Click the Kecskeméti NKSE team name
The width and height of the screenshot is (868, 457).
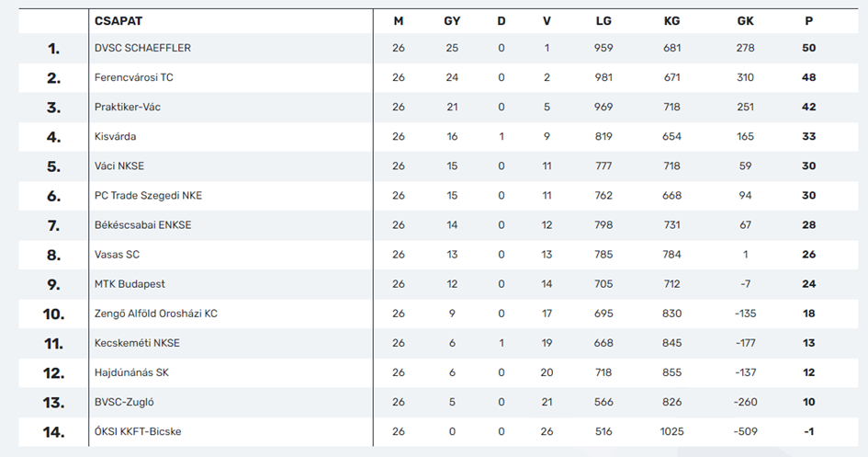(x=137, y=343)
